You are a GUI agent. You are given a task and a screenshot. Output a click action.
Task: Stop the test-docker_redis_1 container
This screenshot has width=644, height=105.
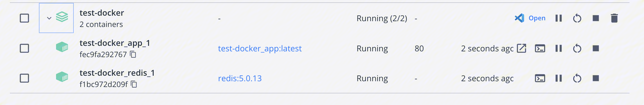(596, 78)
